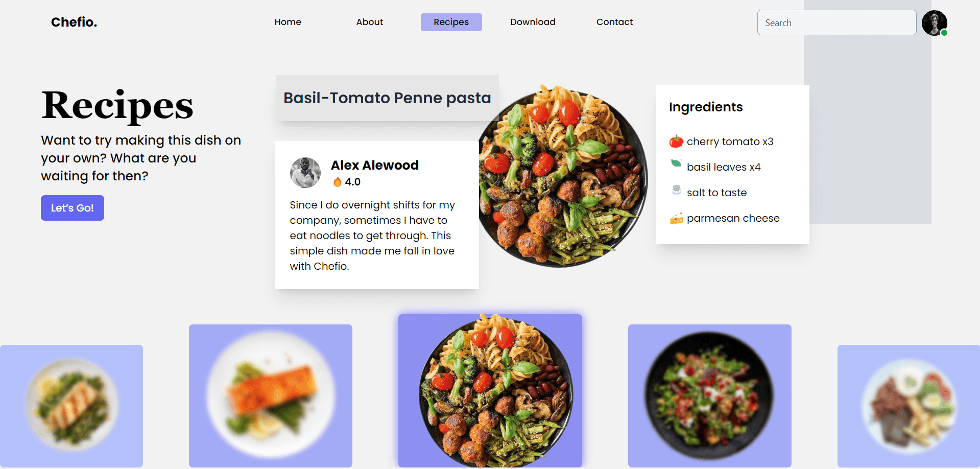Select the Recipes tab in navigation
The image size is (980, 469).
pos(451,22)
